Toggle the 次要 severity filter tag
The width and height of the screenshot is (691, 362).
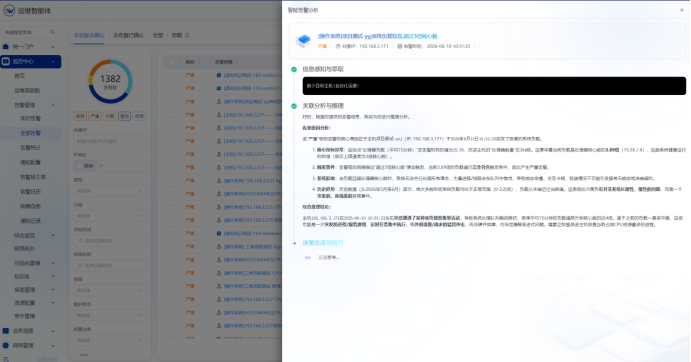tap(110, 116)
